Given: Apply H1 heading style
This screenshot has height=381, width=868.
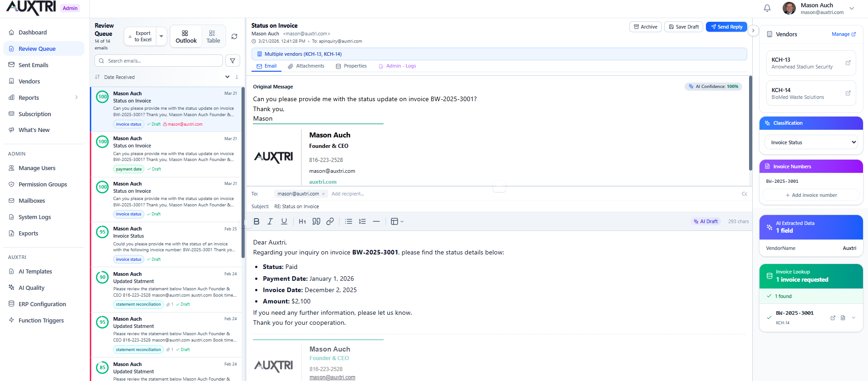Looking at the screenshot, I should [302, 221].
